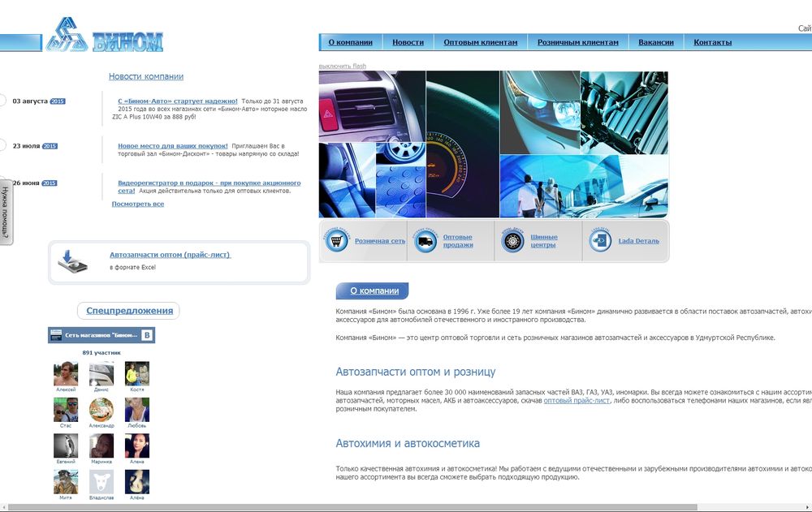Click the headlight image in banner
The image size is (812, 512).
(540, 112)
